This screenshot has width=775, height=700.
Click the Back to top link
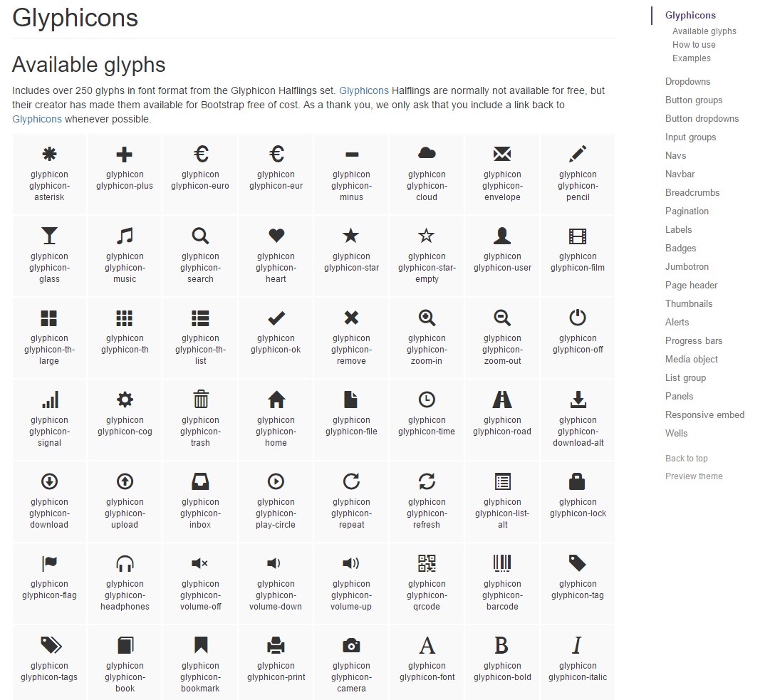(x=686, y=458)
